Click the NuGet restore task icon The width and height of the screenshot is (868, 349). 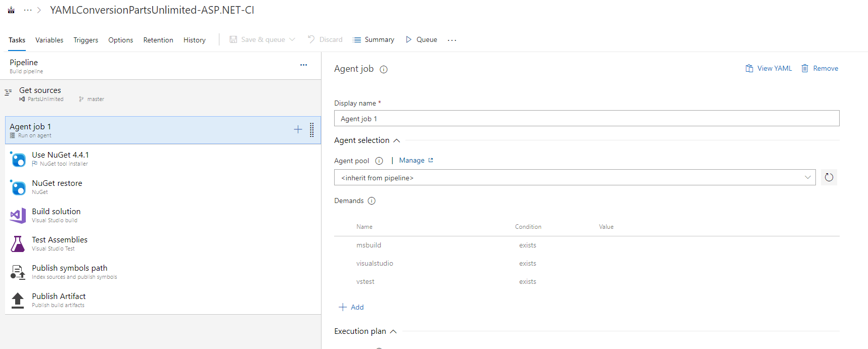click(18, 187)
